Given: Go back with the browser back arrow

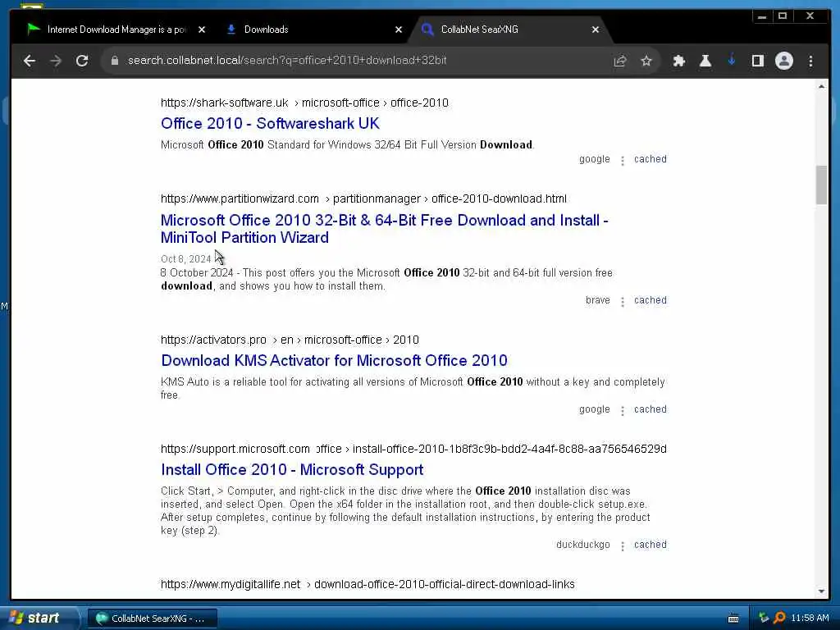Looking at the screenshot, I should pyautogui.click(x=30, y=61).
